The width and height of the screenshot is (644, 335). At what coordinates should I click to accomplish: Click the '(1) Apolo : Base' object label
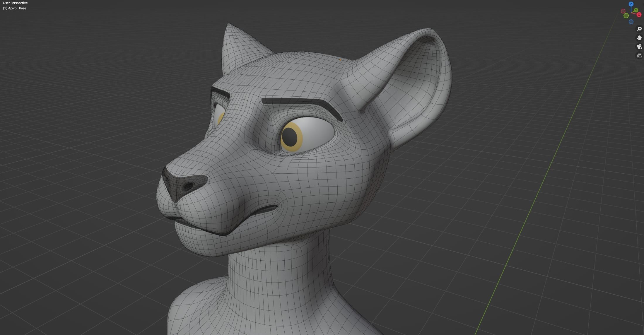pyautogui.click(x=15, y=8)
